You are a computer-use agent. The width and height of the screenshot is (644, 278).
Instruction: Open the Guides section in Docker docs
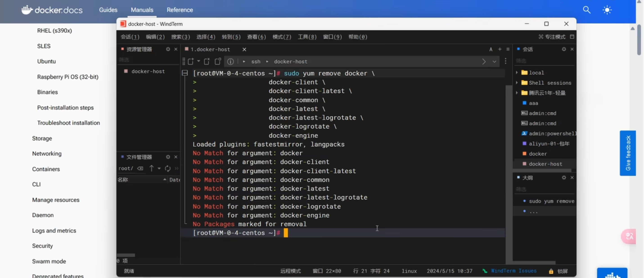108,10
